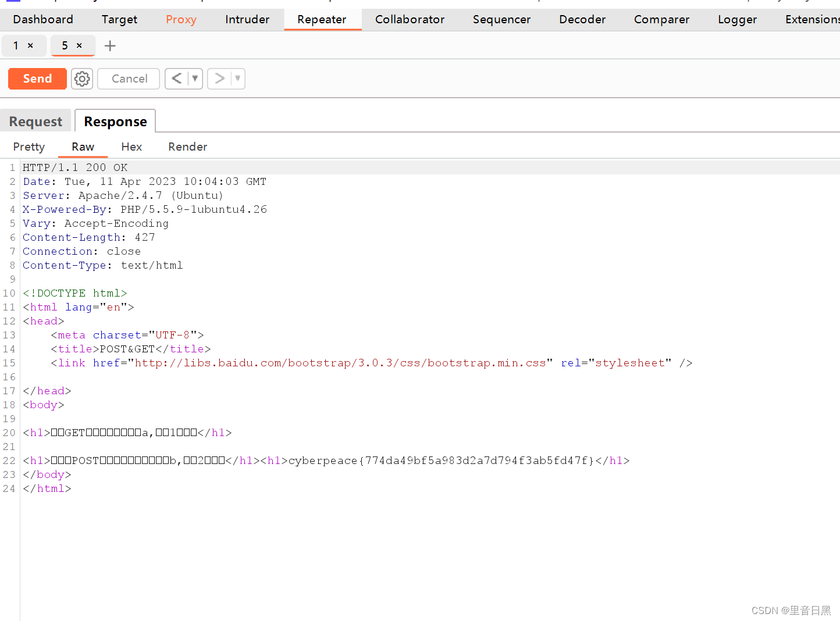The width and height of the screenshot is (840, 621).
Task: Select the Raw view tab
Action: click(83, 147)
